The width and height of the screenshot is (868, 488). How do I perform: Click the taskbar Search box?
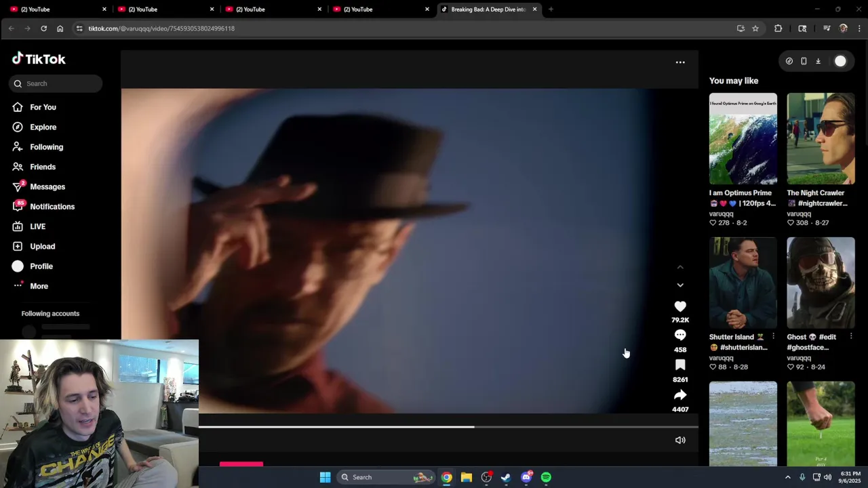(387, 477)
